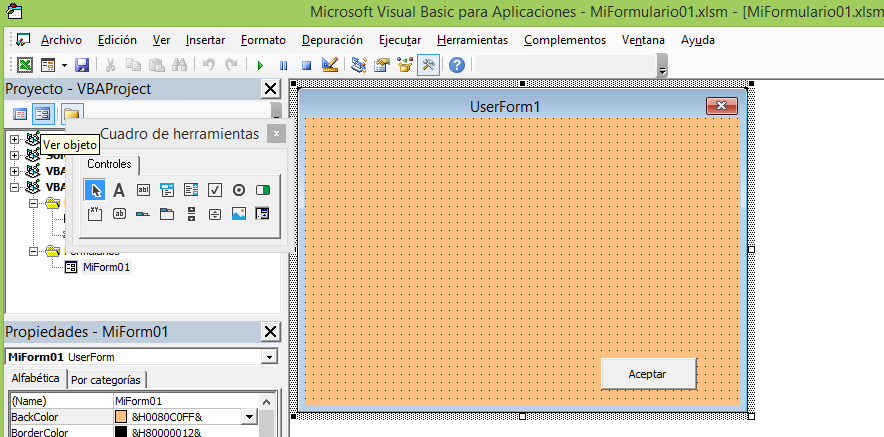Close the Cuadro de herramientas toolbox

pyautogui.click(x=276, y=134)
